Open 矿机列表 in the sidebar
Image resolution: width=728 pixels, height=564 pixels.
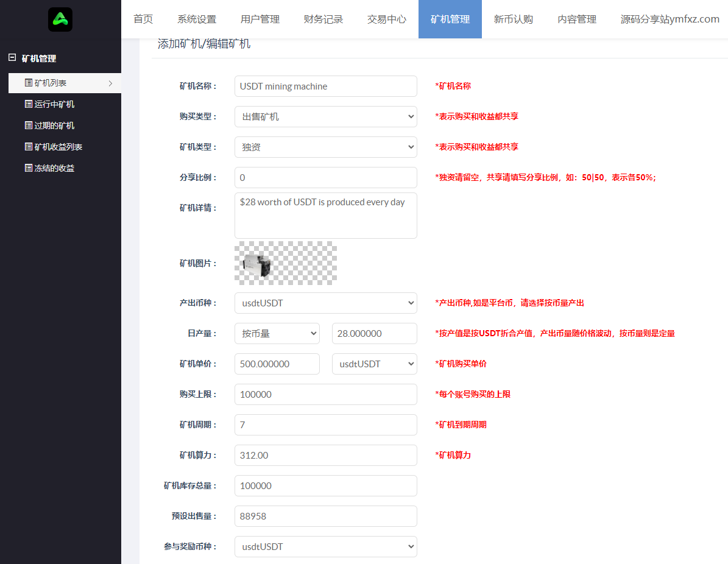pos(51,83)
